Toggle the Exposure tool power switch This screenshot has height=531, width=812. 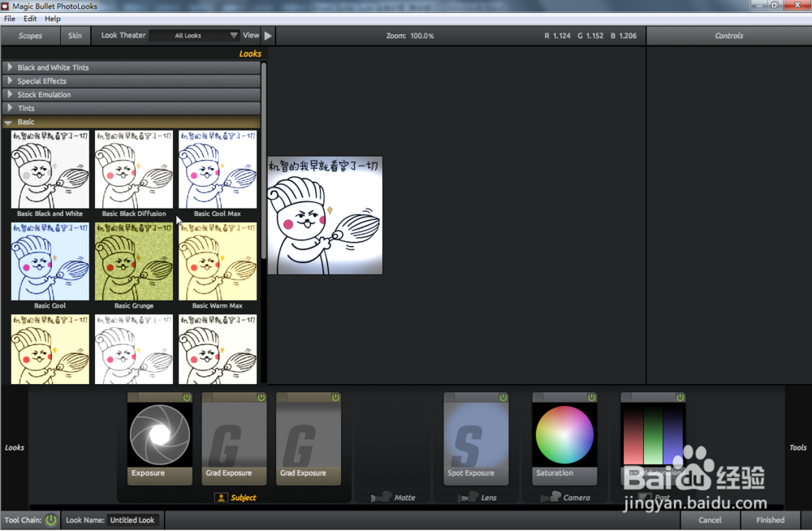(185, 398)
